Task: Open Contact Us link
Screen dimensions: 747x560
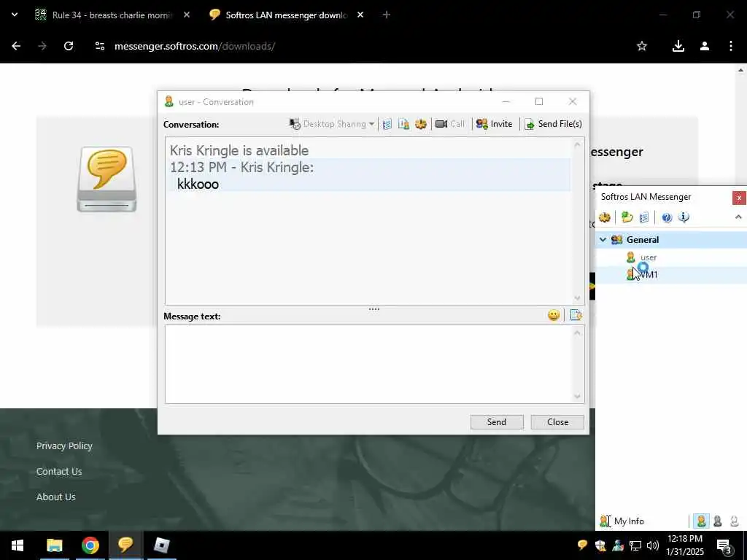Action: (x=59, y=472)
